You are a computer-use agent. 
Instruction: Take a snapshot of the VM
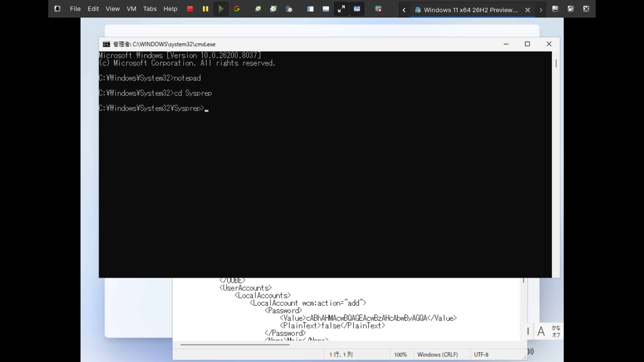(x=258, y=9)
